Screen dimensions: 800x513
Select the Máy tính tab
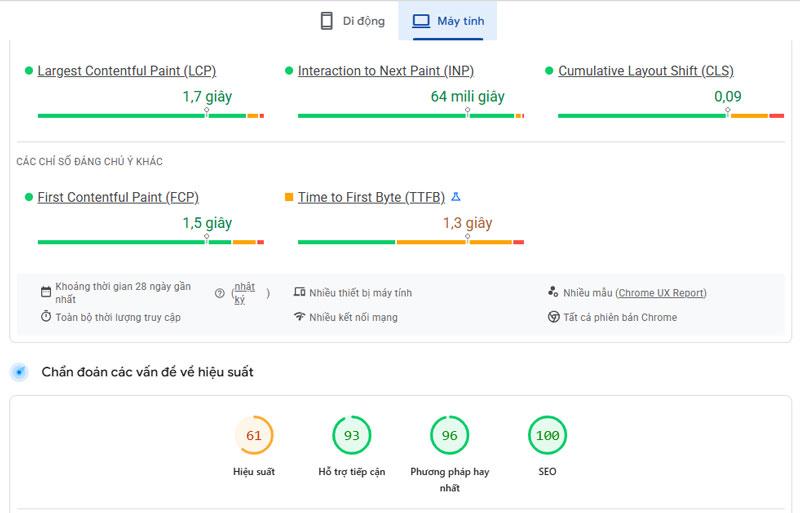point(448,21)
